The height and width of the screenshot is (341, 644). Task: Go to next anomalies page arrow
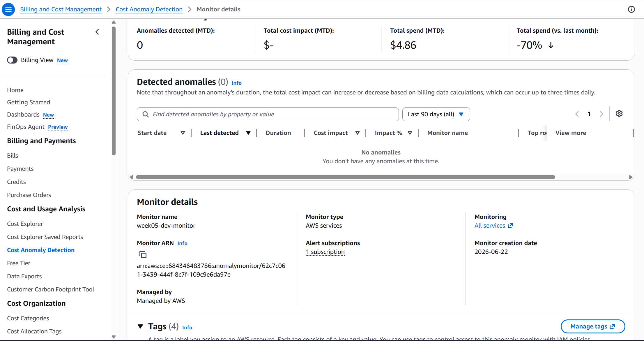coord(601,114)
